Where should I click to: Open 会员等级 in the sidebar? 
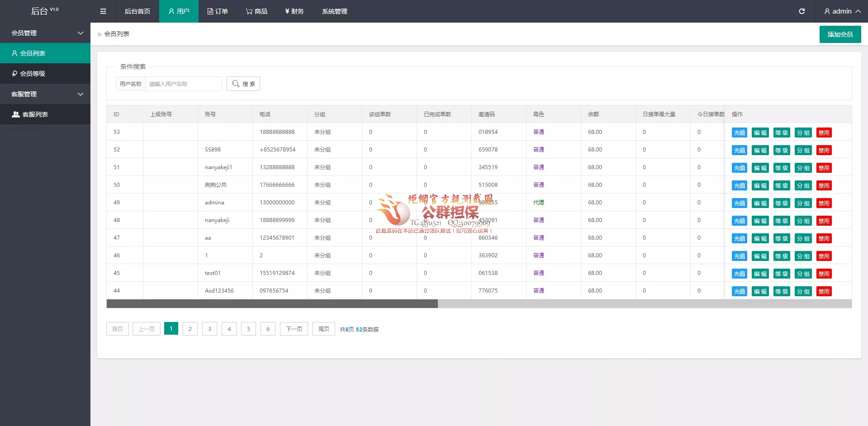tap(45, 74)
